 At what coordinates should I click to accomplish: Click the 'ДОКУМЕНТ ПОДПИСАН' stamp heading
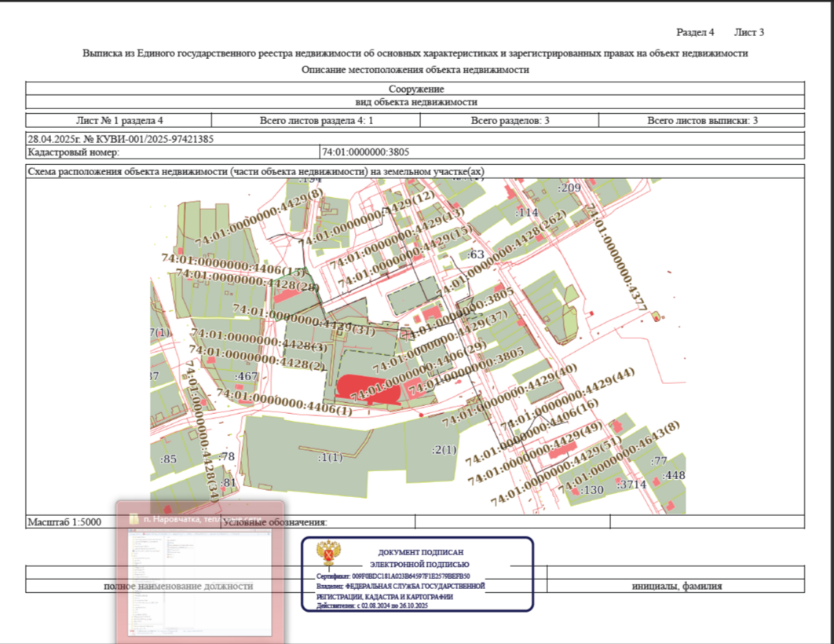click(x=421, y=553)
